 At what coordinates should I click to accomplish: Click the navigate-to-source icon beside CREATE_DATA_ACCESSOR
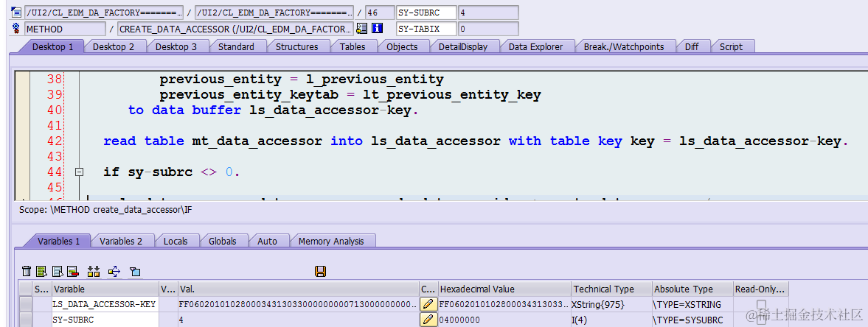coord(361,29)
